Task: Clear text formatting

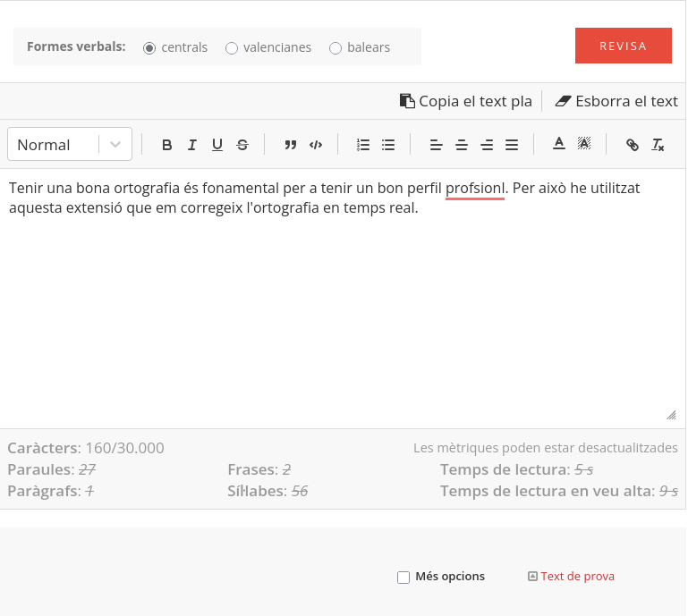Action: point(658,145)
